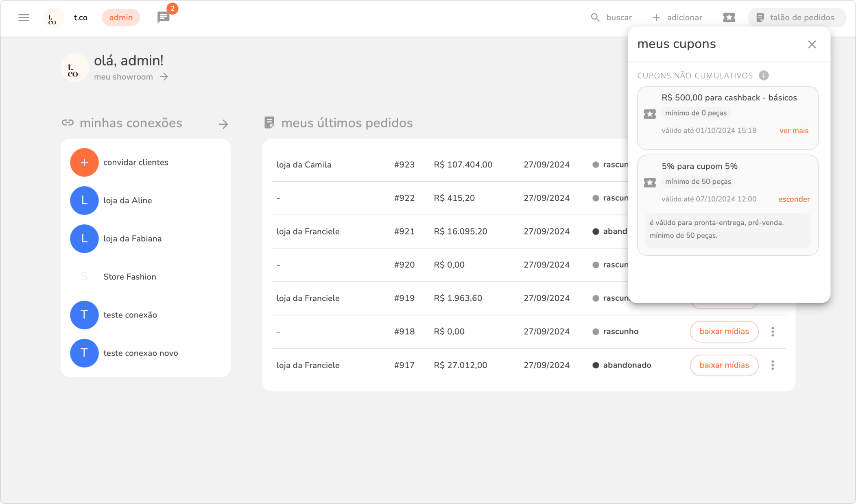This screenshot has width=856, height=504.
Task: Open minhas conexões arrow
Action: pos(223,124)
